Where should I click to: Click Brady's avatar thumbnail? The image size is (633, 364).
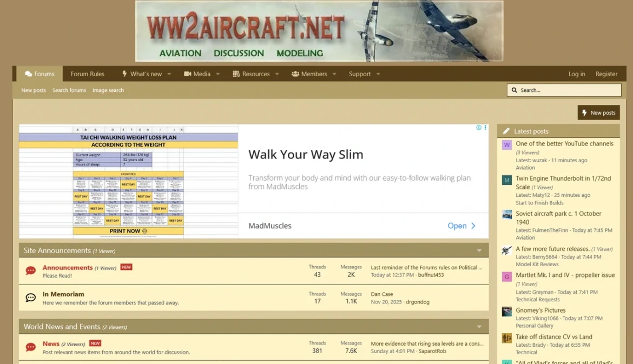pyautogui.click(x=507, y=338)
